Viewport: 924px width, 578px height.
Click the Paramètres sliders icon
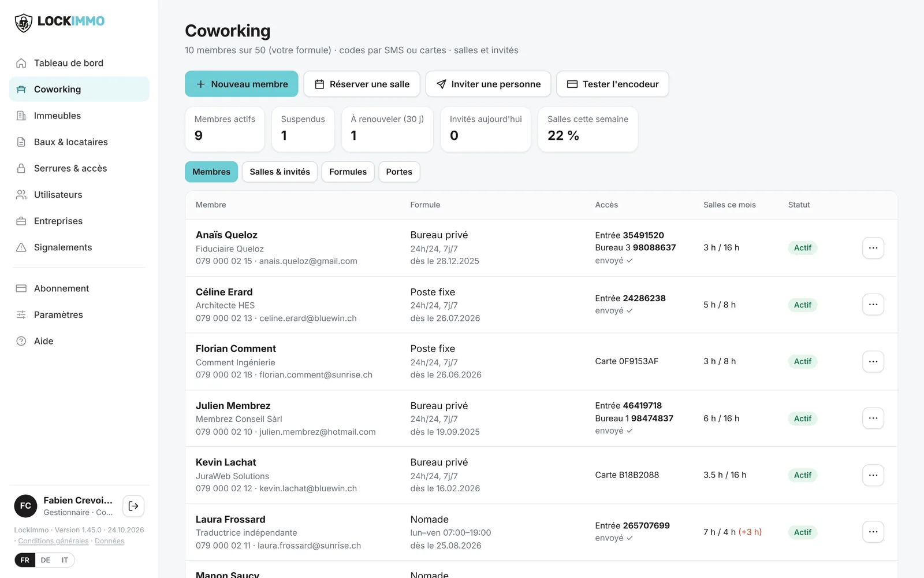pyautogui.click(x=21, y=314)
